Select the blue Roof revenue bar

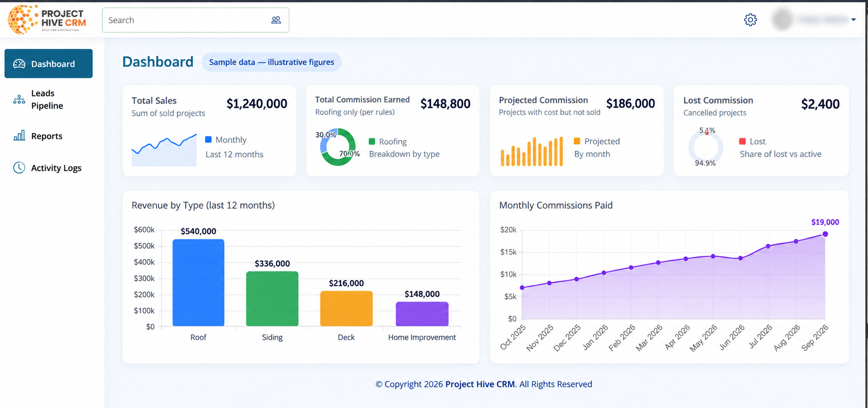coord(198,282)
